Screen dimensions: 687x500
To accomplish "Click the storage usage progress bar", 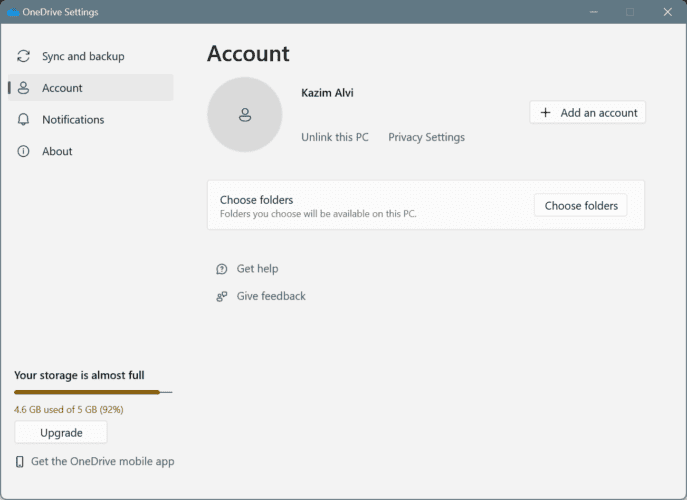I will 92,392.
